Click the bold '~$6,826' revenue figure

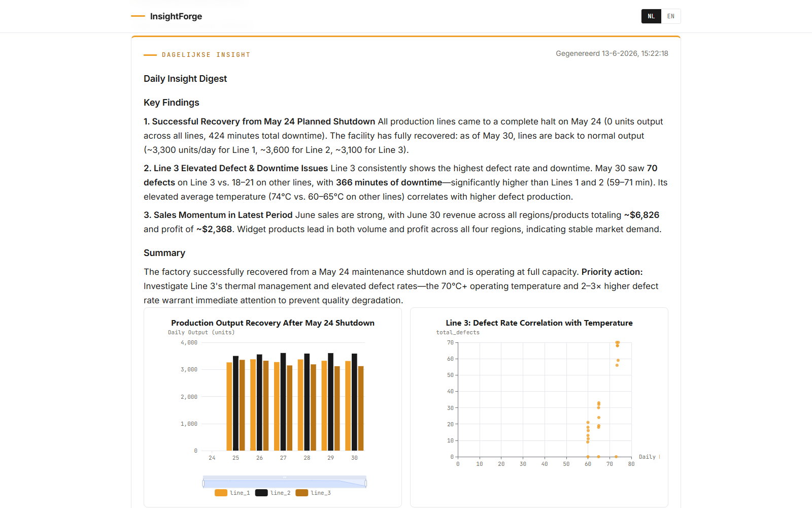point(642,215)
